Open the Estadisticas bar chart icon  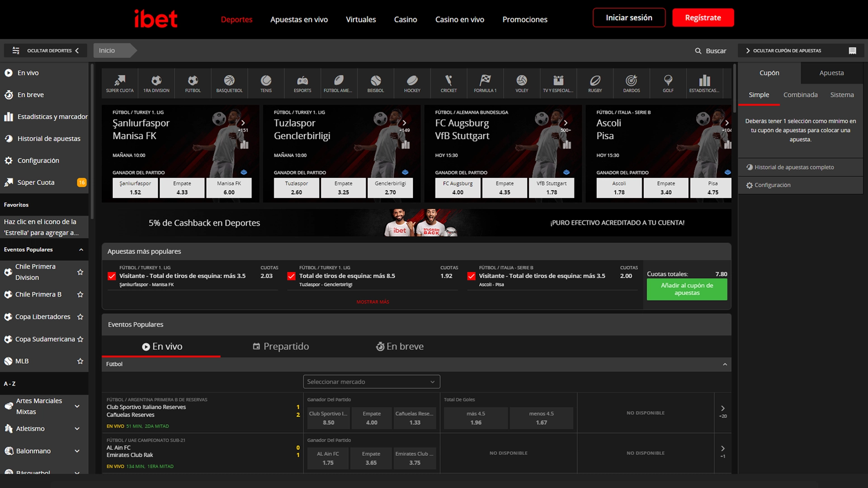704,83
